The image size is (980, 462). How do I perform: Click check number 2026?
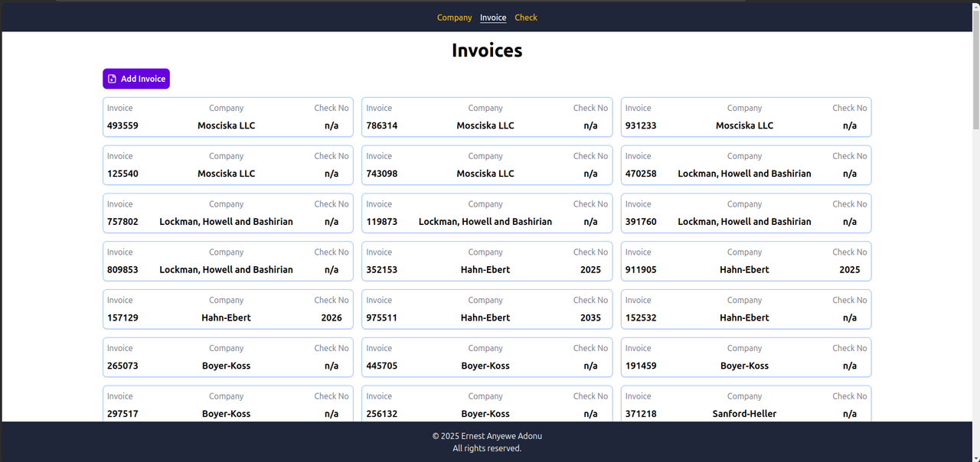(x=332, y=318)
